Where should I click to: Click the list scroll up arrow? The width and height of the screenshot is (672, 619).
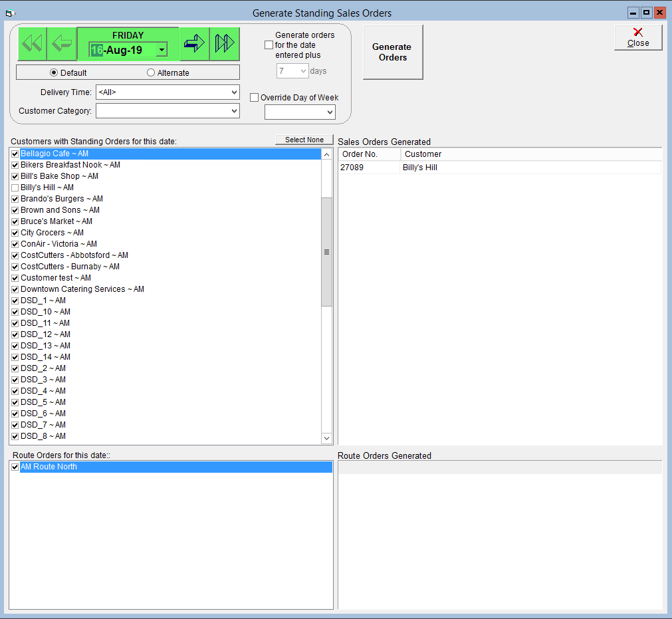tap(326, 154)
